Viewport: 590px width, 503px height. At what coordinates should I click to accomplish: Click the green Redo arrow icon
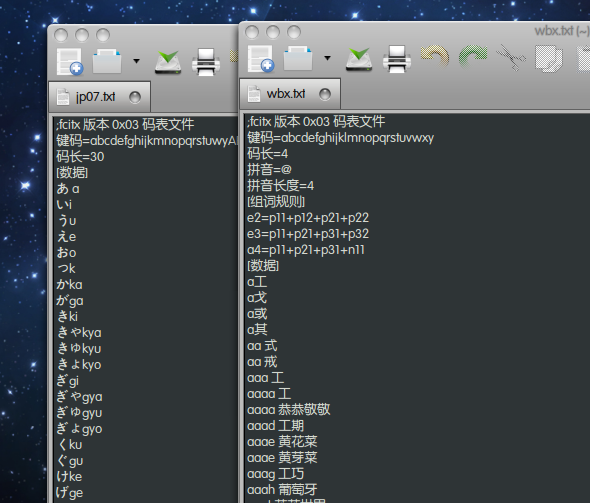(473, 56)
